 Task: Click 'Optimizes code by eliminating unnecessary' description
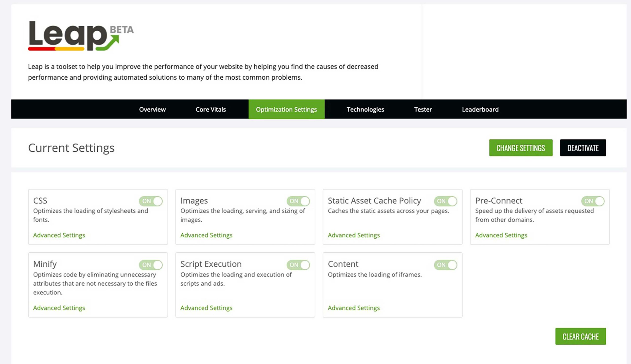click(95, 283)
